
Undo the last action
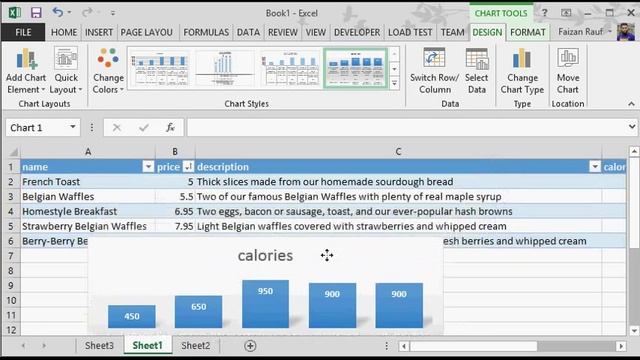coord(58,12)
